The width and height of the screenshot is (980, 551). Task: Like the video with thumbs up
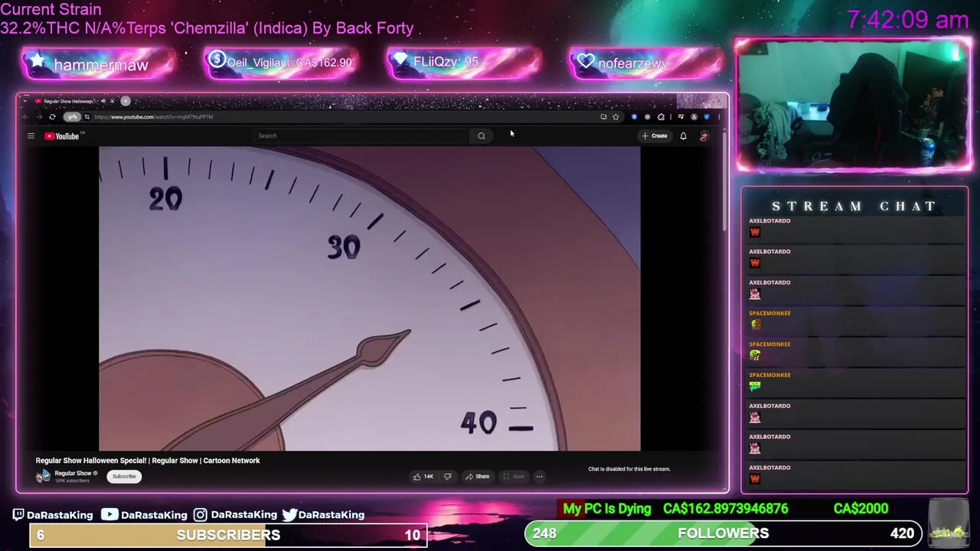click(417, 477)
